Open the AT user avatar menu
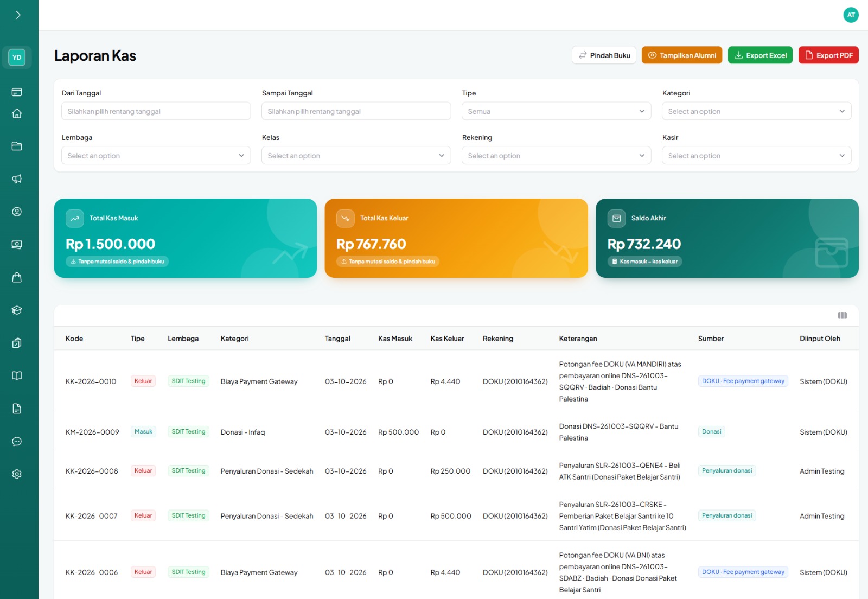The height and width of the screenshot is (599, 868). coord(851,15)
